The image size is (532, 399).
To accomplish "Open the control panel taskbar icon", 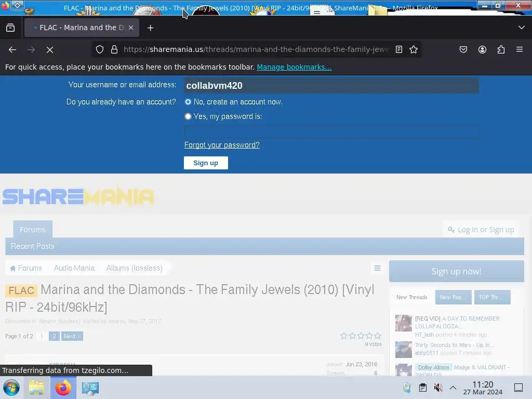I will (90, 388).
